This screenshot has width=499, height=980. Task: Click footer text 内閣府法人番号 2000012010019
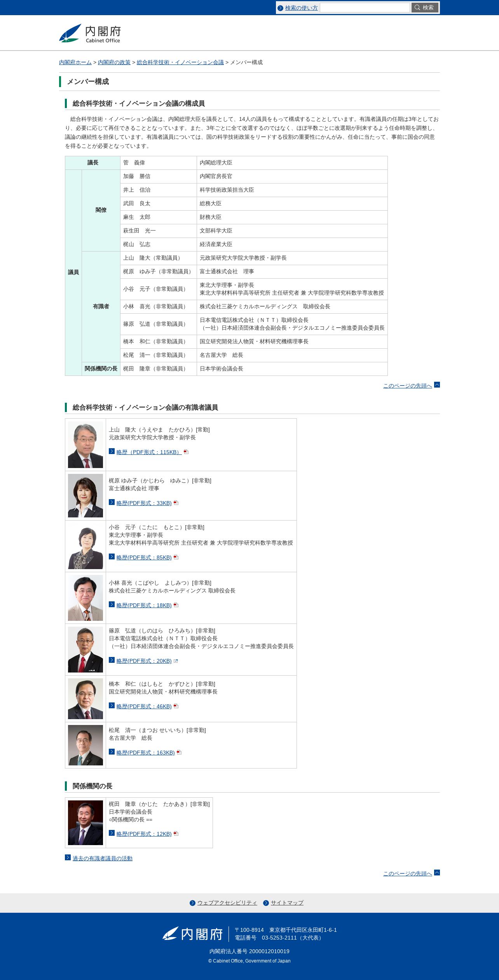[249, 951]
